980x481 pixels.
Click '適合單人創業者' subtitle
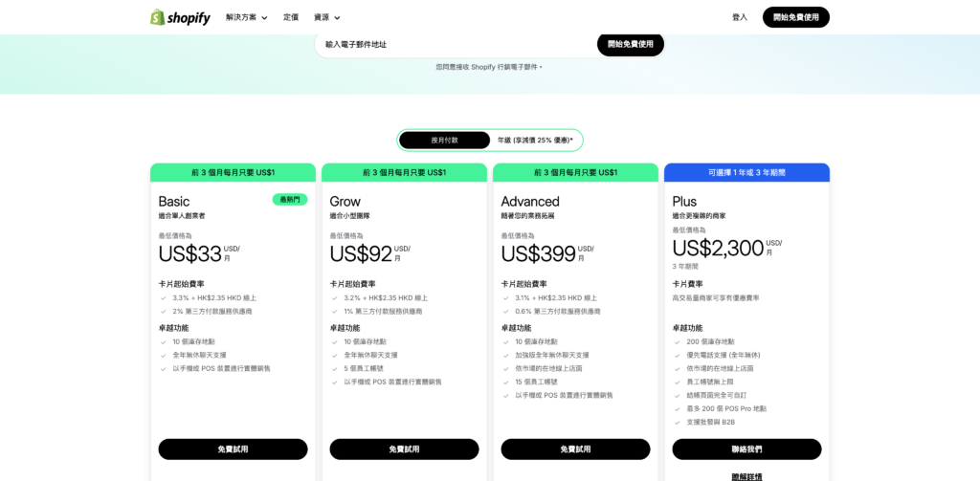point(182,216)
